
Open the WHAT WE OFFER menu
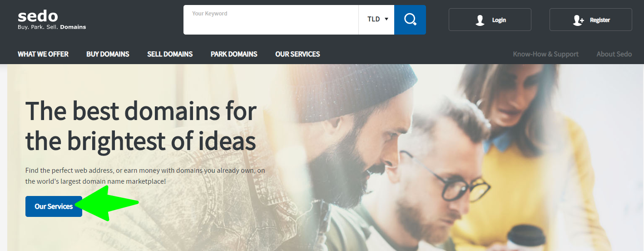(x=43, y=54)
